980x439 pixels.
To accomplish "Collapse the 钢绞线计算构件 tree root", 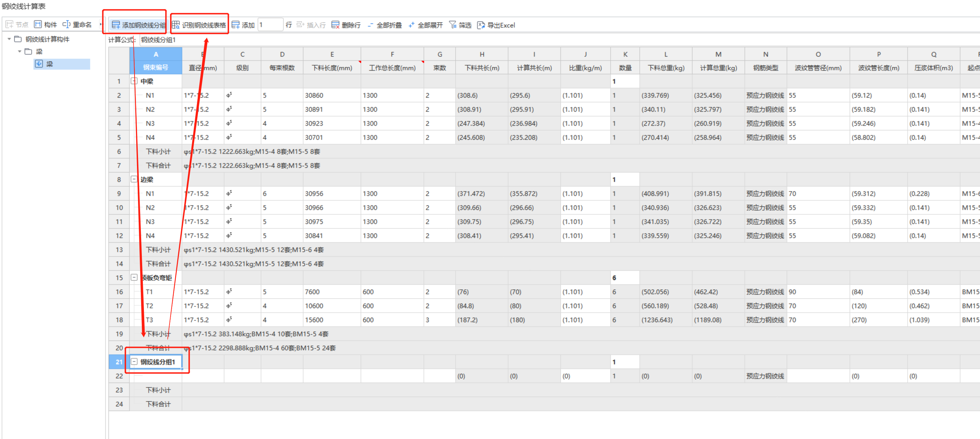I will click(9, 39).
